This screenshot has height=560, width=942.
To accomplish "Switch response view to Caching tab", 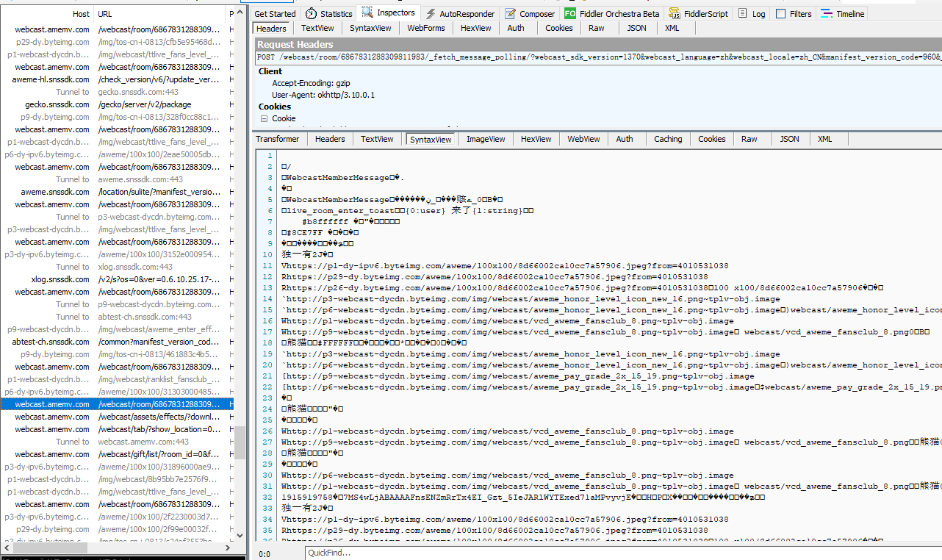I will 668,139.
